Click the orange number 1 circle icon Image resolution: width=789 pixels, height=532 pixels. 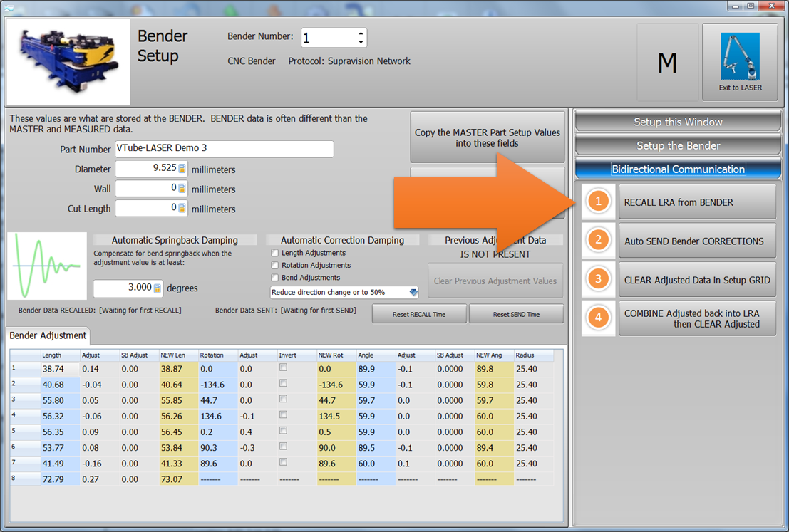[598, 202]
